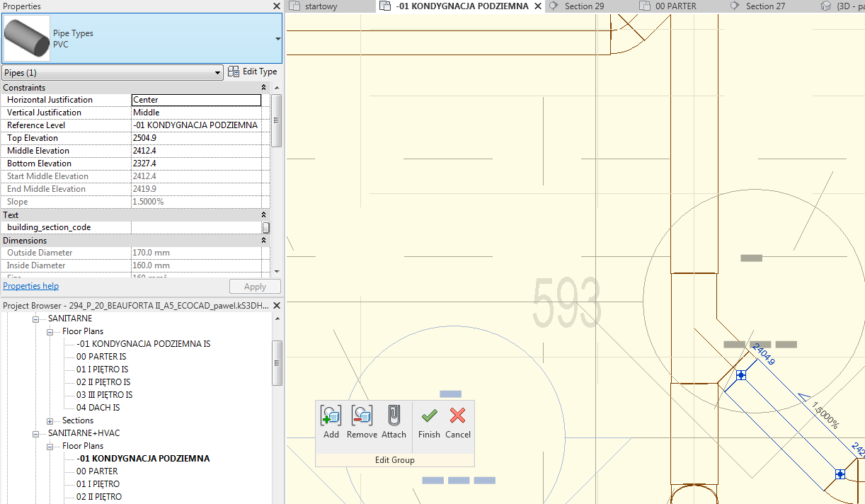Viewport: 865px width, 504px height.
Task: Close the Project Browser panel
Action: (277, 306)
